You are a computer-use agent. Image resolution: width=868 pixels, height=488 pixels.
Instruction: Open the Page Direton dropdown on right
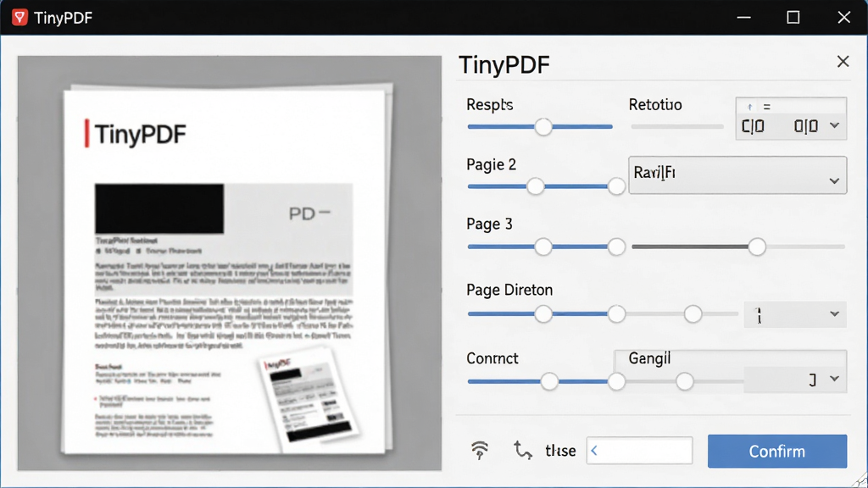tap(795, 314)
